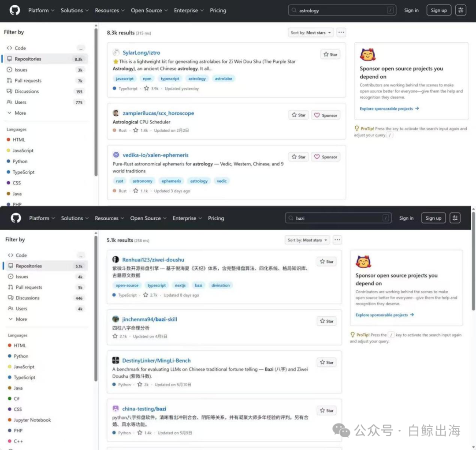Open the DestinyLinker/MingLi-Bench repository link
This screenshot has width=476, height=450.
coord(156,360)
